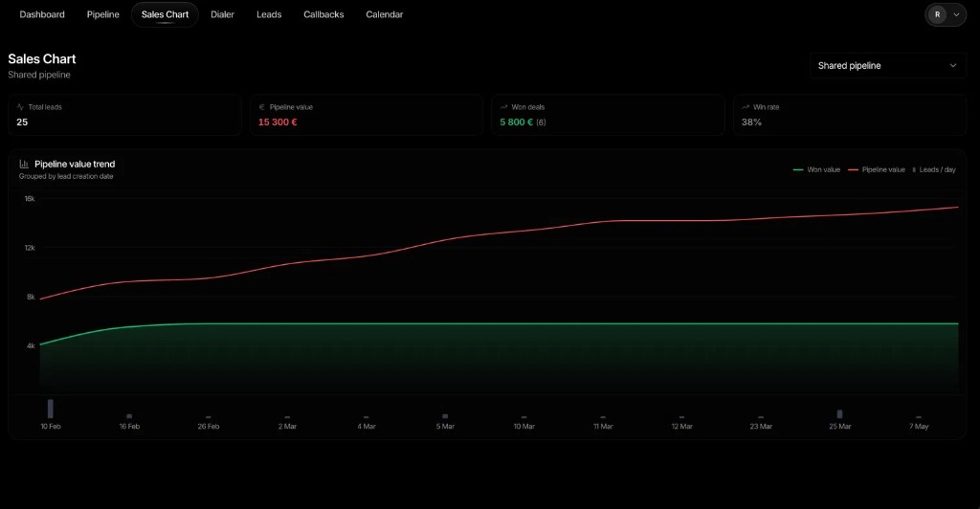Toggle the Pipeline value legend entry
Viewport: 980px width, 509px height.
coord(877,170)
